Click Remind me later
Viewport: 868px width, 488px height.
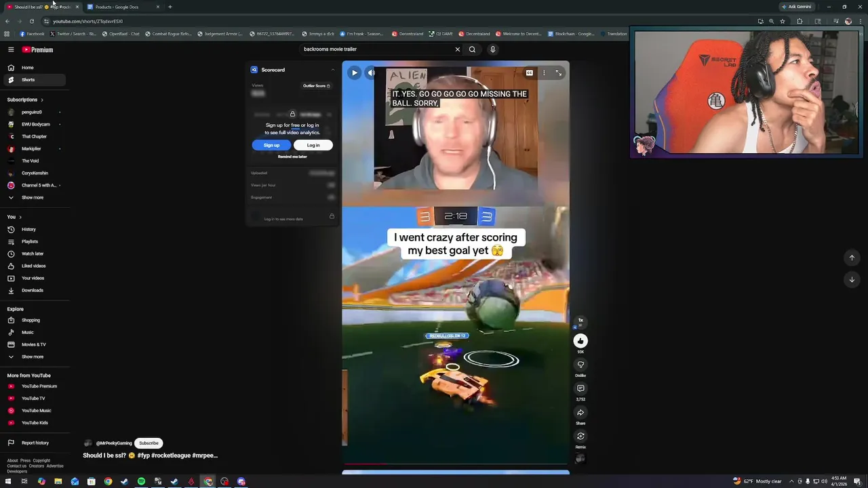tap(292, 157)
